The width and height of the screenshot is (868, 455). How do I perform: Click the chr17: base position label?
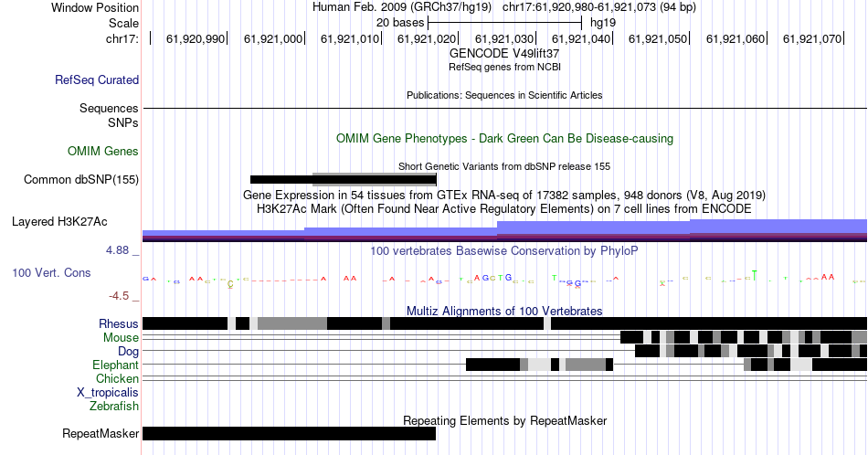pyautogui.click(x=122, y=38)
